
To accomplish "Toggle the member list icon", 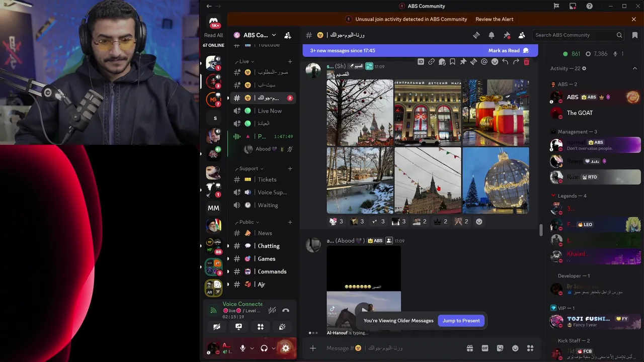I will pos(522,35).
